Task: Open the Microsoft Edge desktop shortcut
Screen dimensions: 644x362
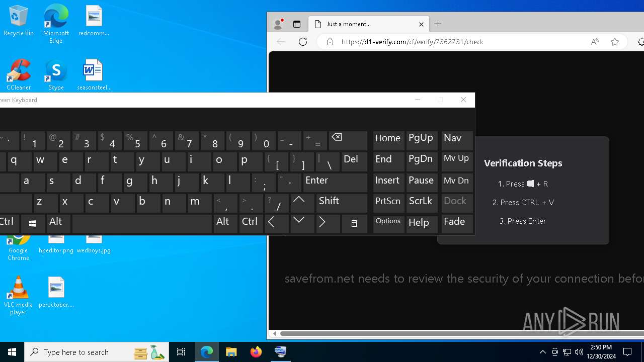Action: pyautogui.click(x=56, y=24)
